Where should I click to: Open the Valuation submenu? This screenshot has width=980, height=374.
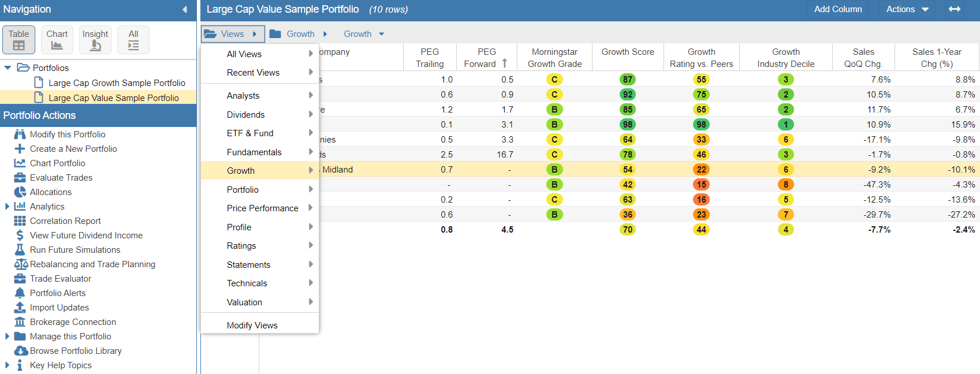(260, 302)
